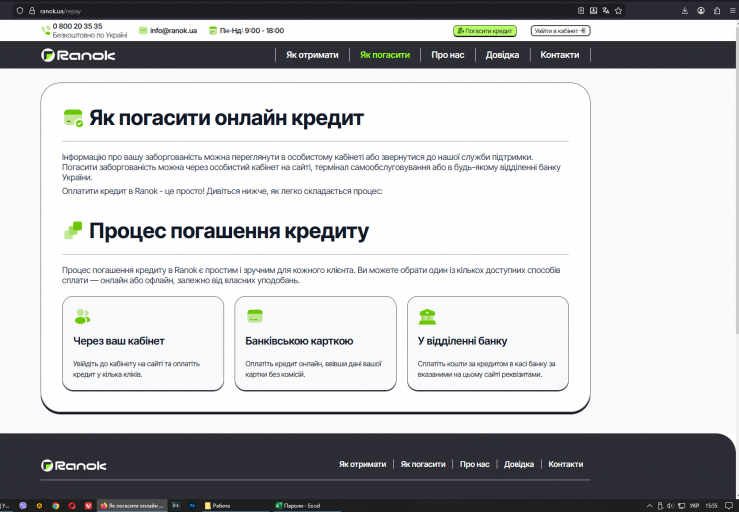Click the green calendar hours icon

213,31
